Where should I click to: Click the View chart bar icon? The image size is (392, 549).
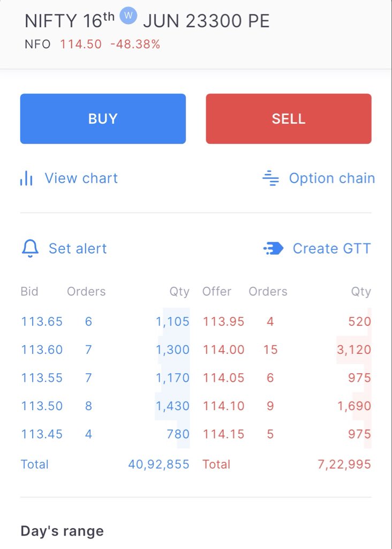click(x=26, y=178)
